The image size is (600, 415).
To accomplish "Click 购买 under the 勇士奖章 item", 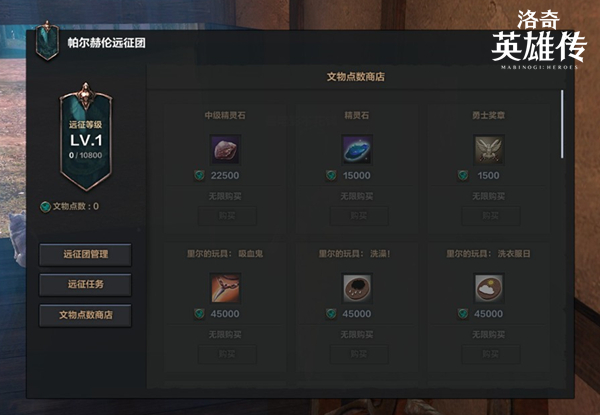I will click(491, 216).
